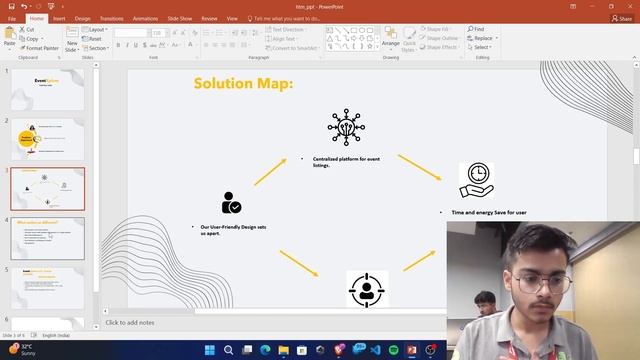This screenshot has width=640, height=360.
Task: Open Shape Effects dropdown
Action: 440,47
